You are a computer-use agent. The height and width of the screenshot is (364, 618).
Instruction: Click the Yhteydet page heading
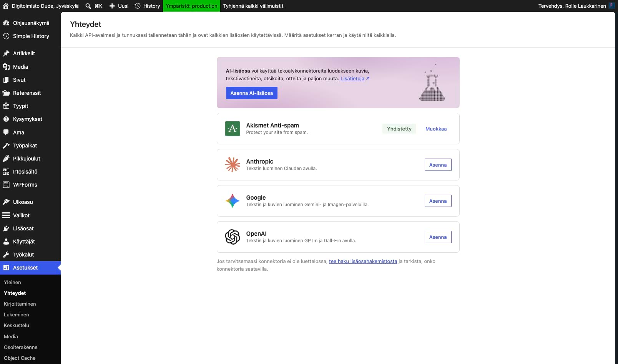tap(85, 24)
